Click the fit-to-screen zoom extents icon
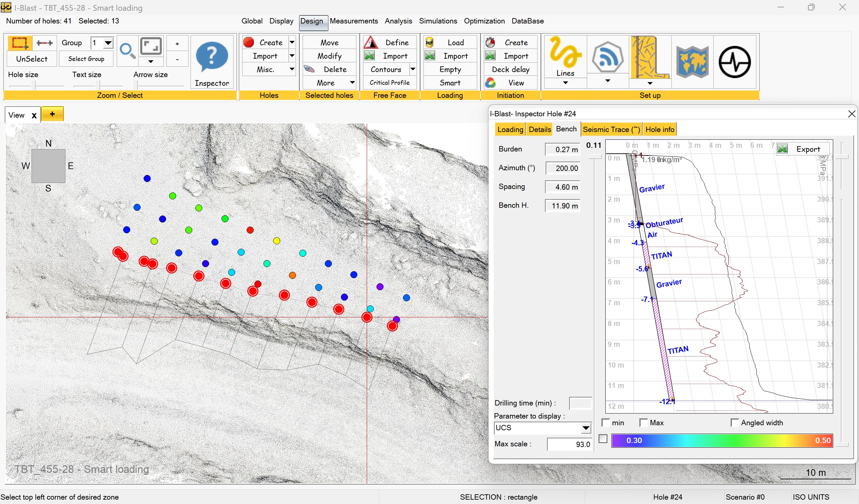Screen dimensions: 859x504 click(x=151, y=47)
